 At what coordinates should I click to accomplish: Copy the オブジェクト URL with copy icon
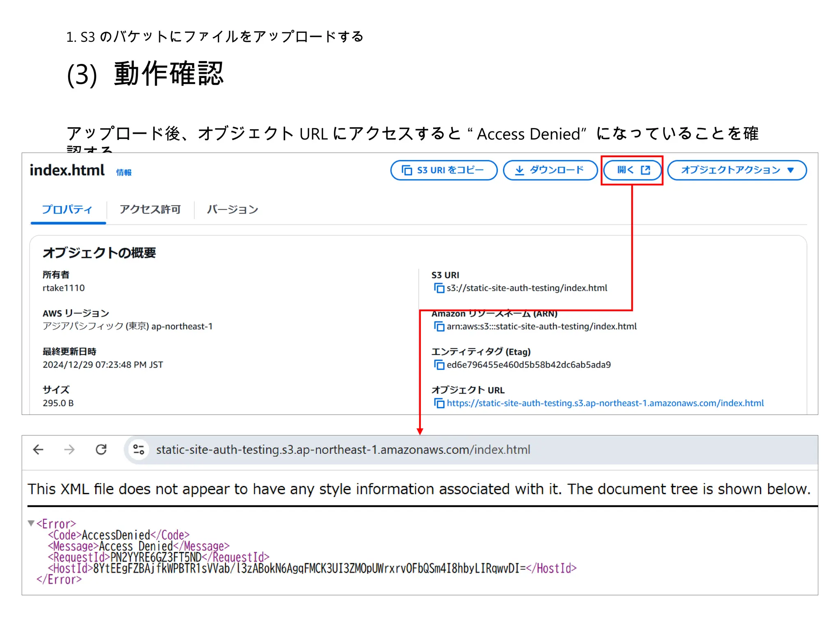439,403
